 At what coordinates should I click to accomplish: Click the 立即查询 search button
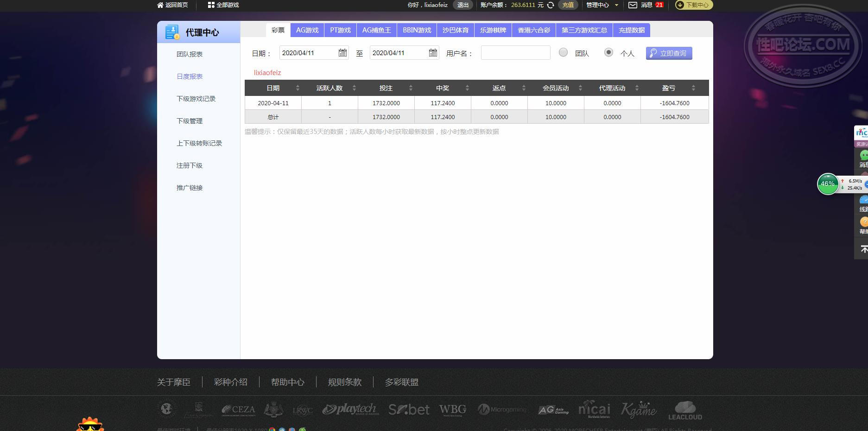[x=669, y=53]
